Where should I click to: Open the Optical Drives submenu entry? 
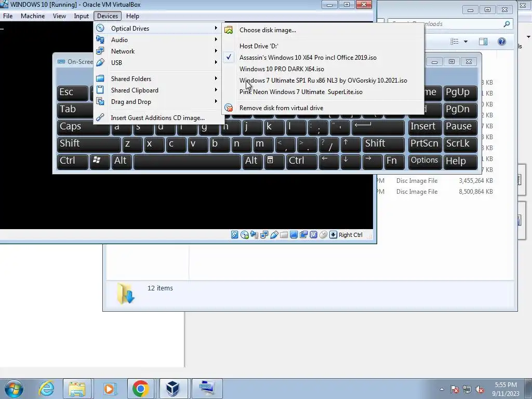coord(157,29)
